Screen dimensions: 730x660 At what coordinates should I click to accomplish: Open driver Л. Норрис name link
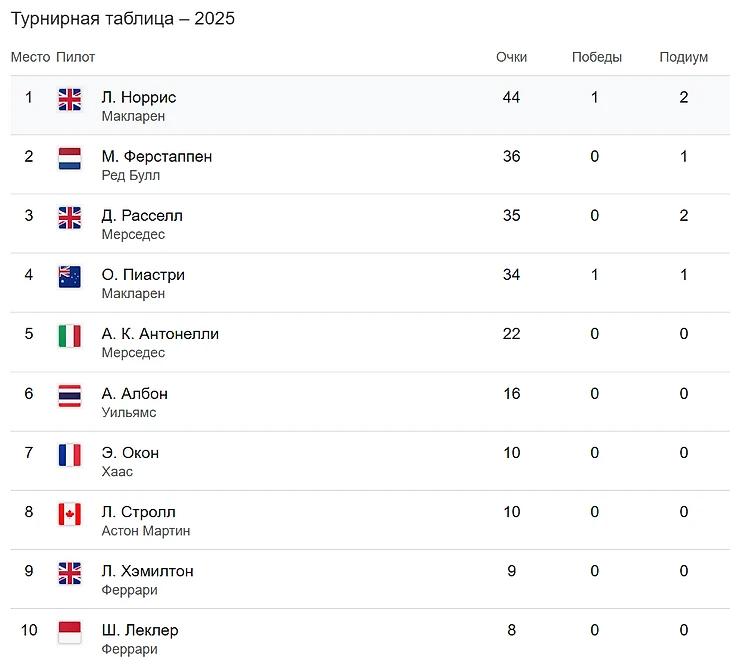(139, 98)
